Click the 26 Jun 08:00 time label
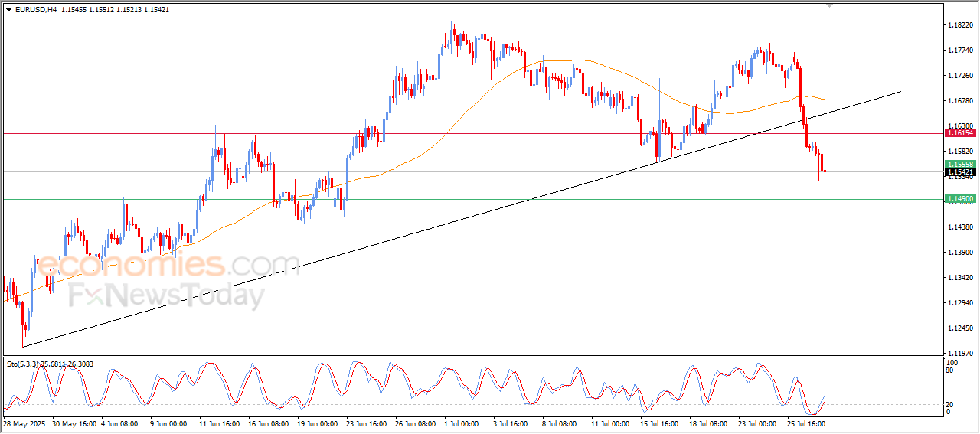 415,423
